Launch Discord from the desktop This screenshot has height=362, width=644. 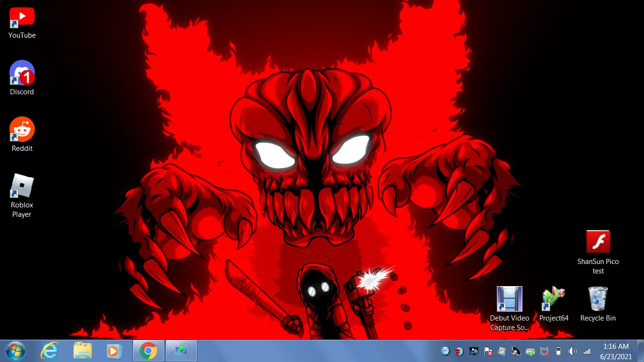pyautogui.click(x=22, y=75)
